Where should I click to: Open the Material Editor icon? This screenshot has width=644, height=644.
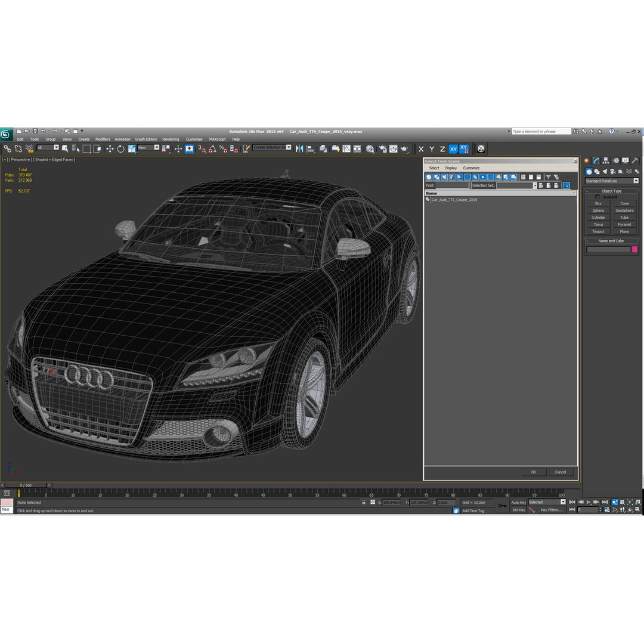click(370, 148)
